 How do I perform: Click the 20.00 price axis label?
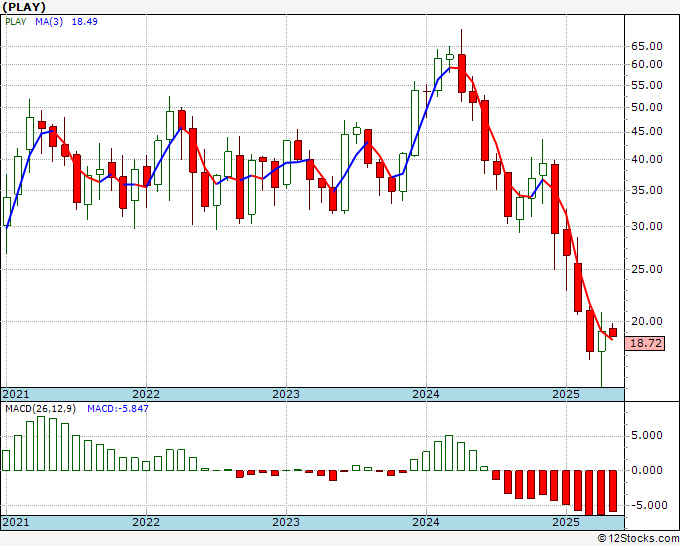pyautogui.click(x=647, y=321)
